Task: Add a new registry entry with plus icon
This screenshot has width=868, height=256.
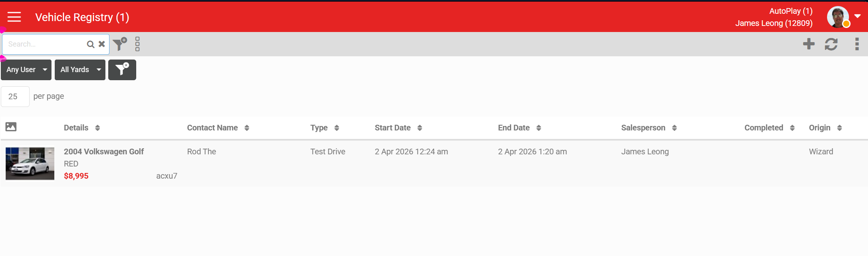Action: point(808,44)
